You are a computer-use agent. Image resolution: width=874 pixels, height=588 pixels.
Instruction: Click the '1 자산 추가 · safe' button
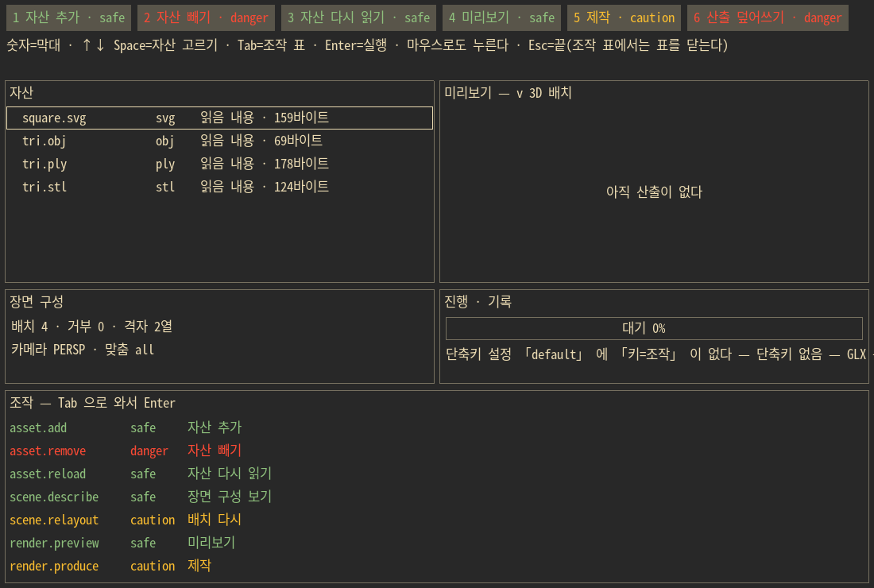tap(68, 17)
